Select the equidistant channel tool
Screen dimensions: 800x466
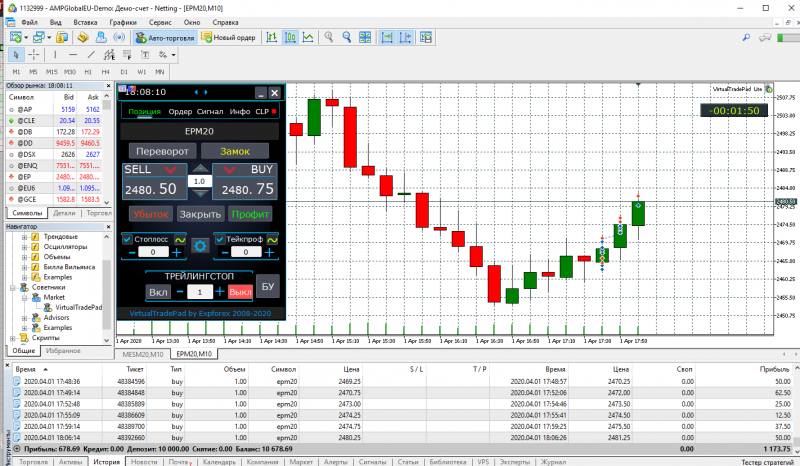109,55
